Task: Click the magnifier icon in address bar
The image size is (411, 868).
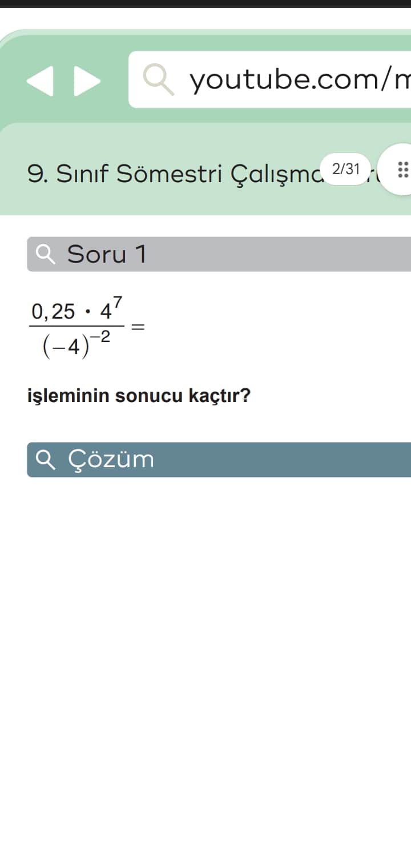Action: pos(158,79)
